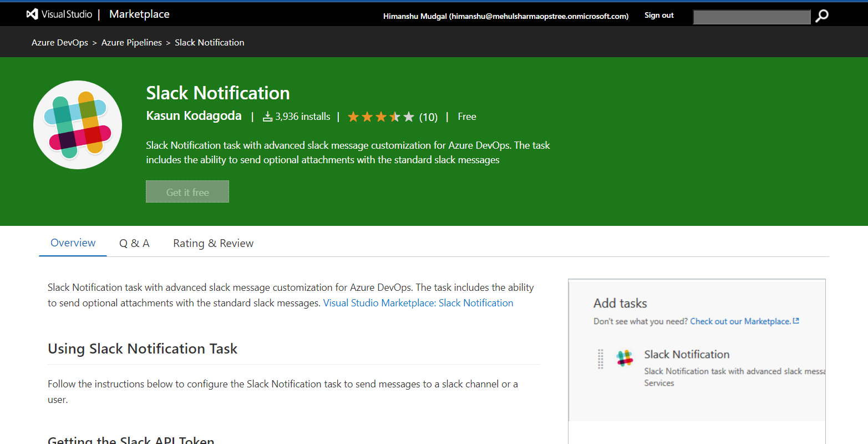Open publisher Kasun Kodagoda
Screen dimensions: 868x444
point(194,115)
